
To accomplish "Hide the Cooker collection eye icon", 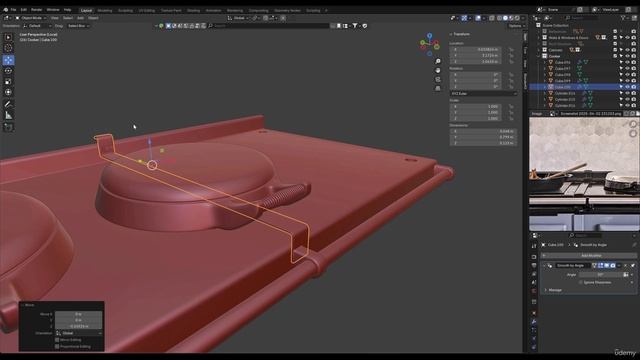I will (x=627, y=56).
